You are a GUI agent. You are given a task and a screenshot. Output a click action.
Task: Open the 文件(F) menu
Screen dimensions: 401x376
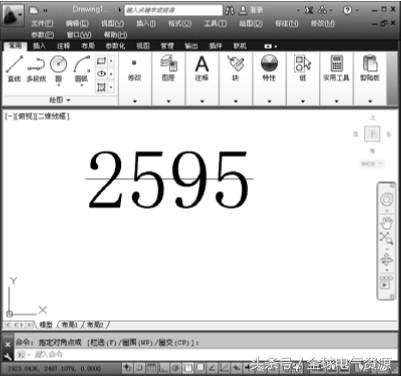(42, 23)
